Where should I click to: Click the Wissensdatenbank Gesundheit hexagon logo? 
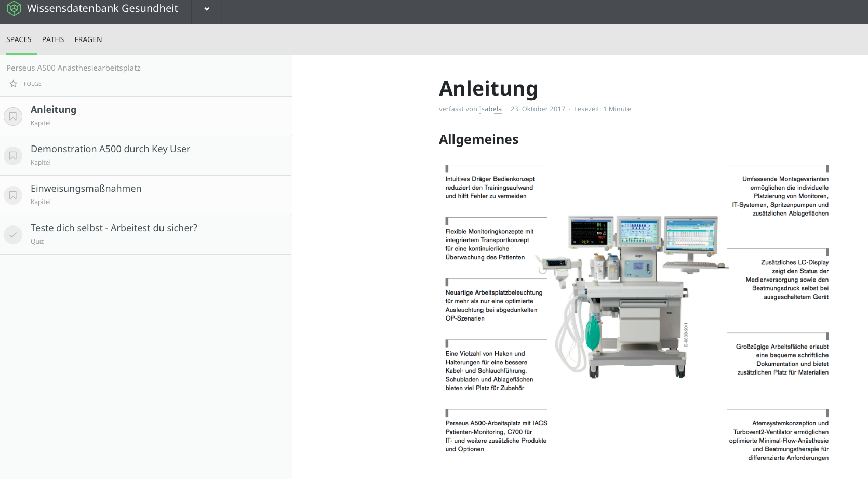coord(14,8)
